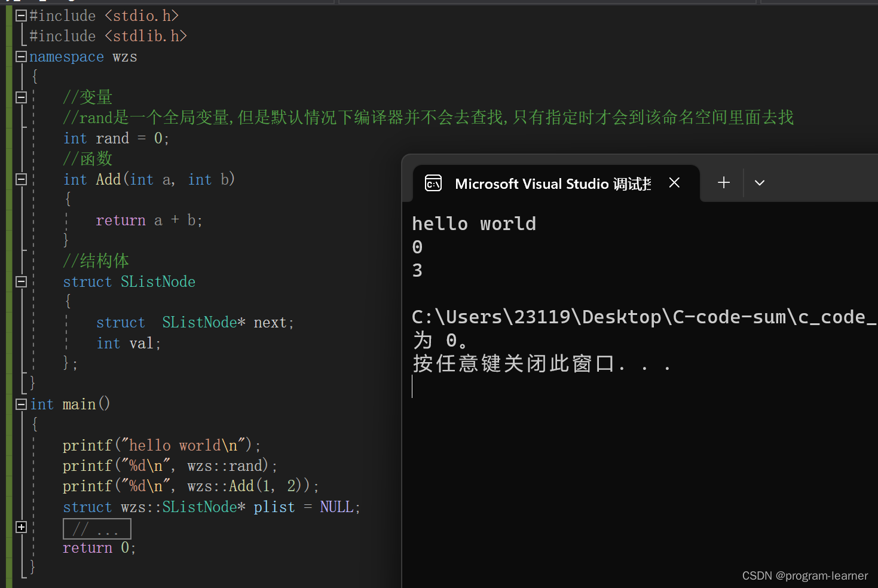Select the Microsoft Visual Studio debug console tab
The height and width of the screenshot is (588, 878).
pos(556,183)
